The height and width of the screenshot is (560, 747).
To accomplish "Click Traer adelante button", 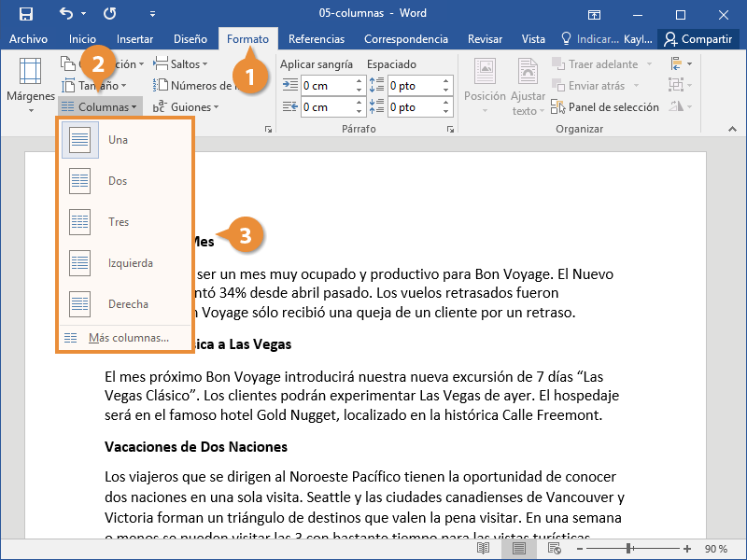I will [x=596, y=64].
